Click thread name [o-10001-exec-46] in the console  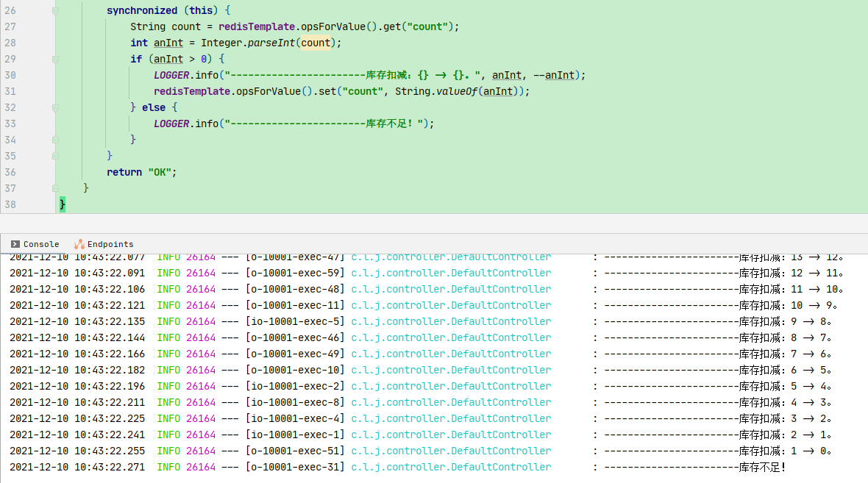click(295, 337)
